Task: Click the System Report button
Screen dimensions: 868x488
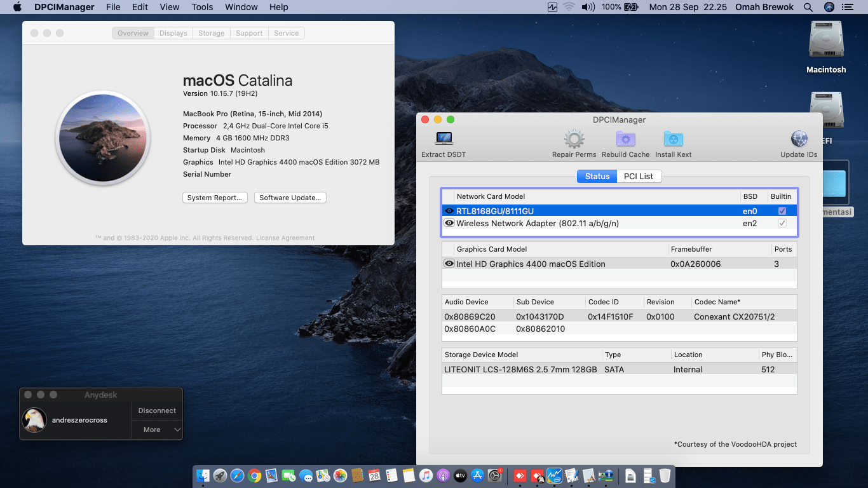Action: pos(215,197)
